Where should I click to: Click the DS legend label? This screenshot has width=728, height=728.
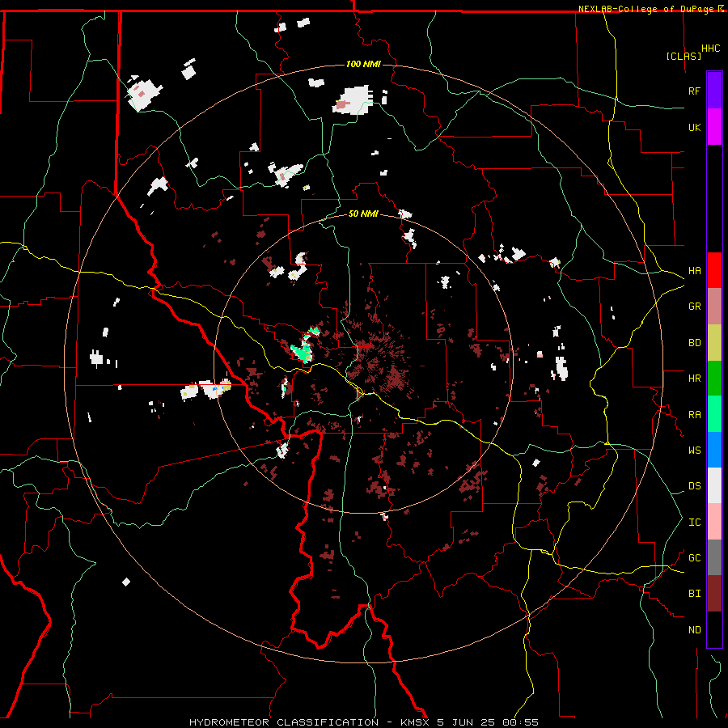click(695, 486)
